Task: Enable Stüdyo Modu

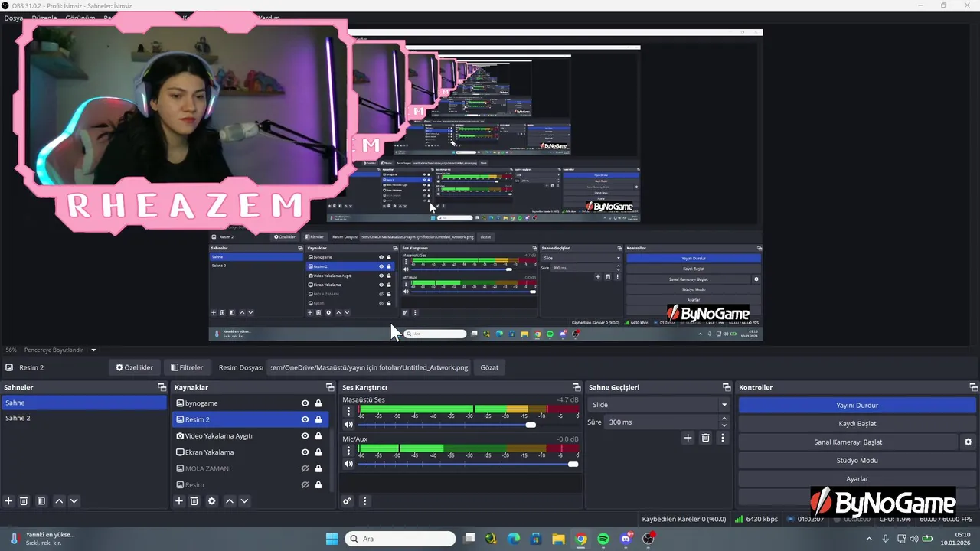Action: click(857, 461)
